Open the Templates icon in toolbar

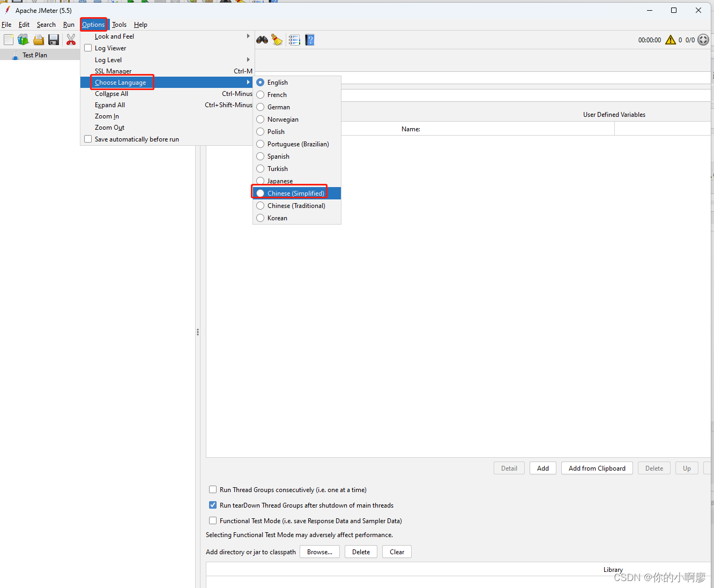click(23, 40)
